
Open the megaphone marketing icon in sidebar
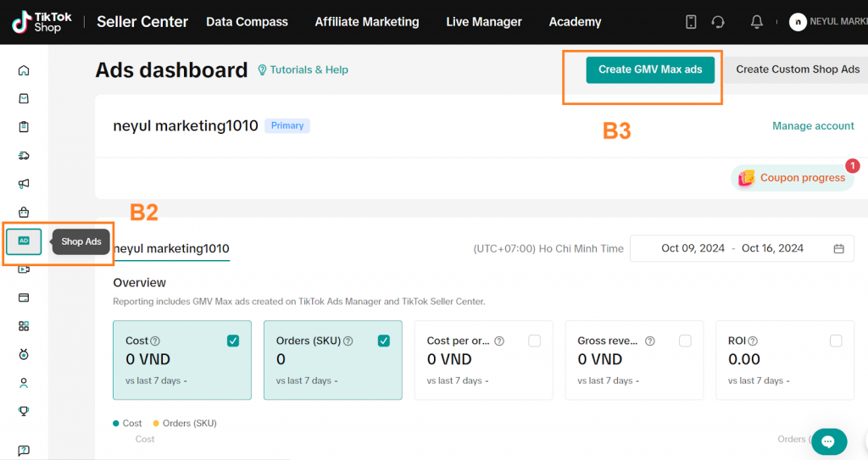tap(24, 184)
